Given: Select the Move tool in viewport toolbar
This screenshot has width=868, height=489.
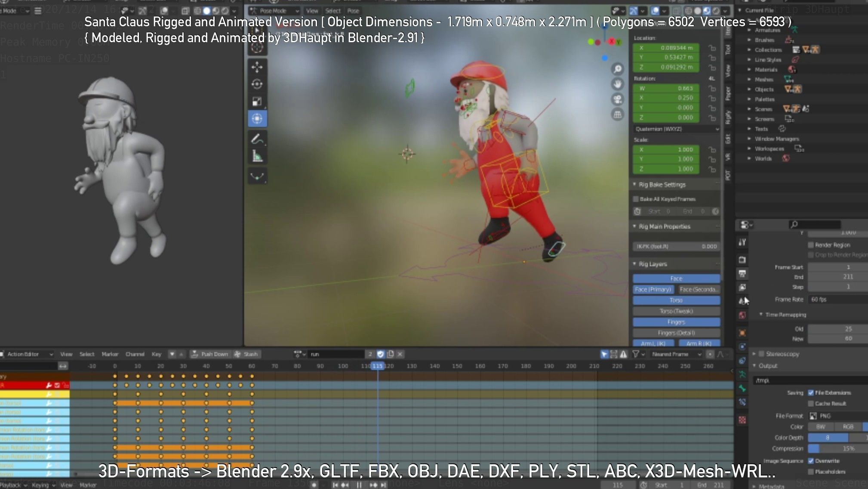Looking at the screenshot, I should point(257,67).
